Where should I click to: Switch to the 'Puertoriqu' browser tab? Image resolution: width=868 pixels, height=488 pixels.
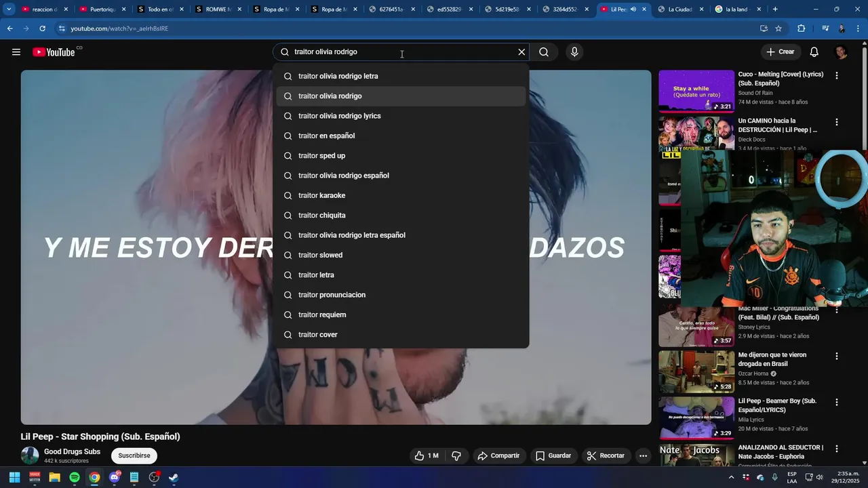click(102, 9)
